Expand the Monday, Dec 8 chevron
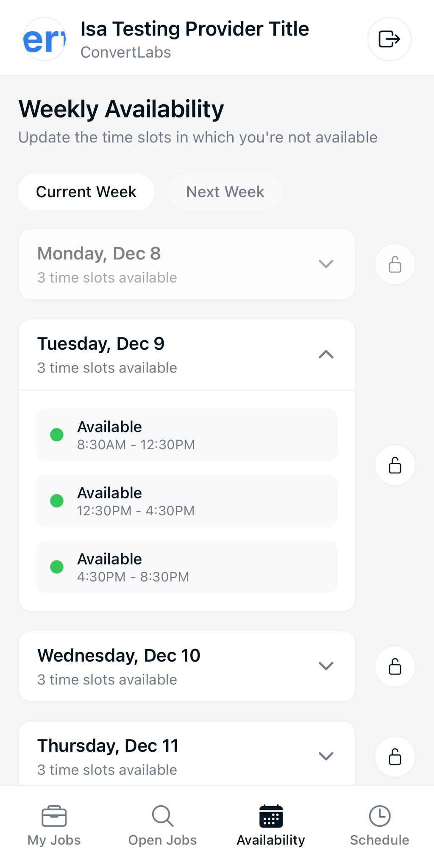 pos(325,264)
